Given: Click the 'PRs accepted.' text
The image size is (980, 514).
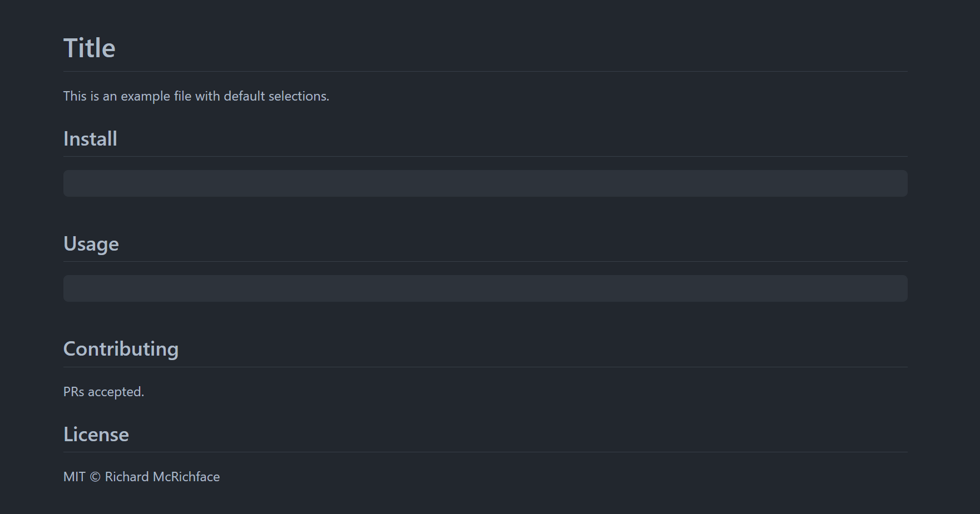Looking at the screenshot, I should (x=103, y=392).
